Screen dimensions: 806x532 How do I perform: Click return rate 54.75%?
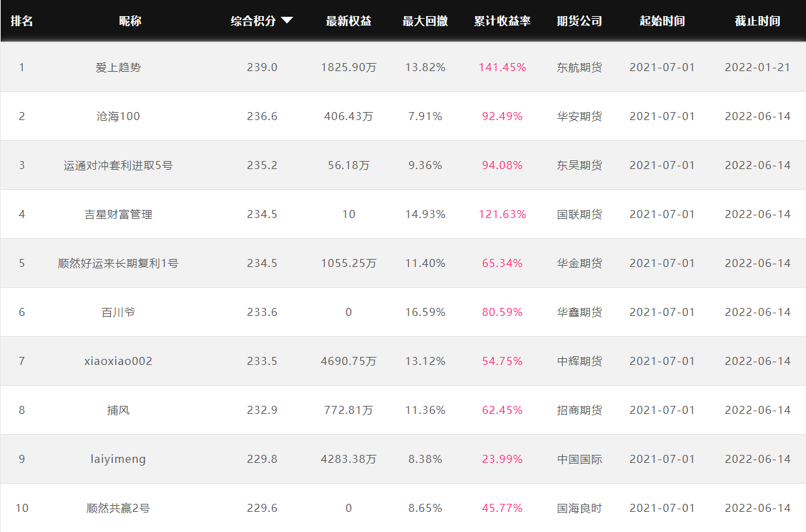(503, 361)
